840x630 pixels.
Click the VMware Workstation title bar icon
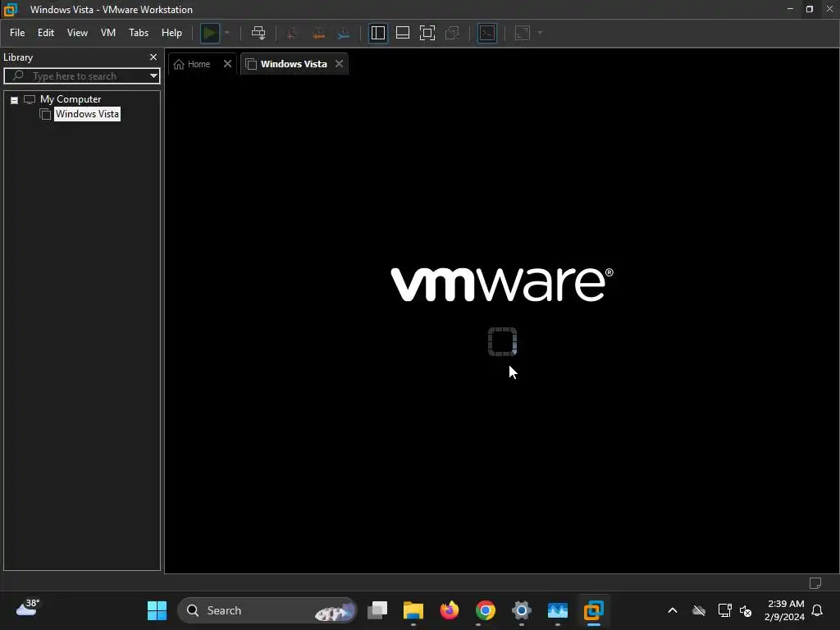[x=11, y=9]
